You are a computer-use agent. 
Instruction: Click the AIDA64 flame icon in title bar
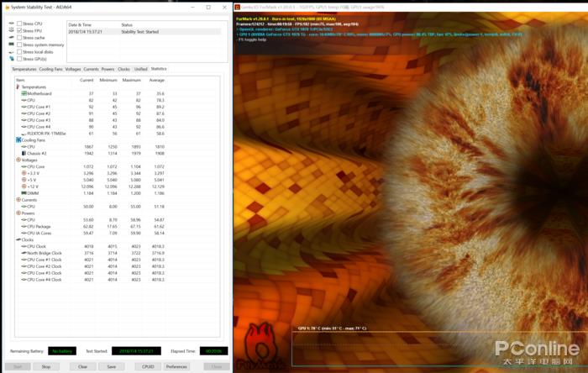8,7
